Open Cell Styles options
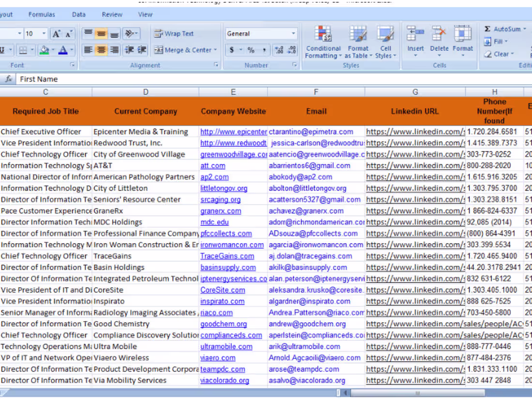This screenshot has height=399, width=532. [385, 43]
